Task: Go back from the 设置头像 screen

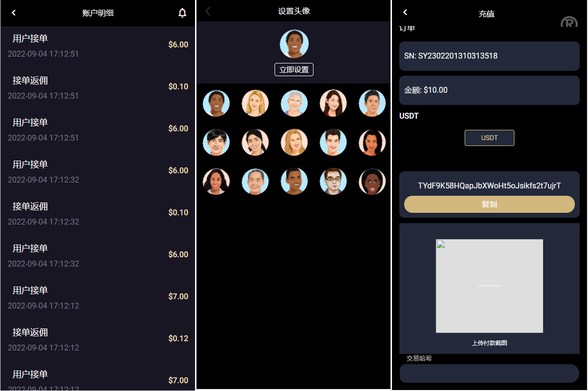Action: (208, 11)
